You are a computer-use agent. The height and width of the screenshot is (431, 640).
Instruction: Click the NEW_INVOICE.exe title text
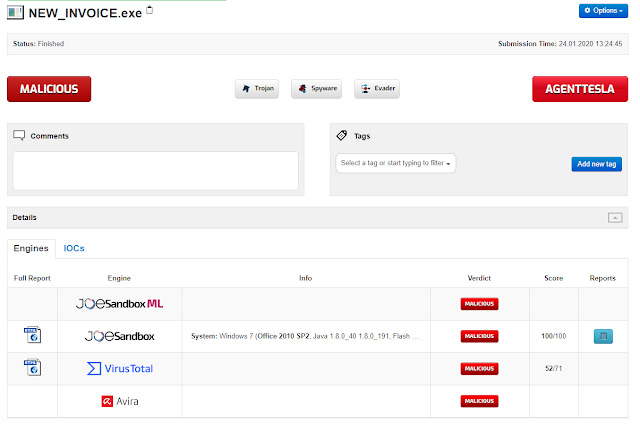click(85, 13)
